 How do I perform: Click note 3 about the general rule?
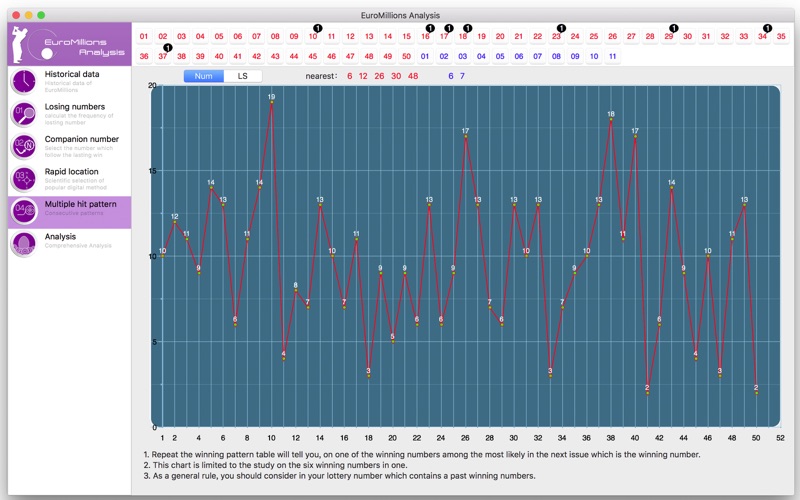tap(339, 476)
